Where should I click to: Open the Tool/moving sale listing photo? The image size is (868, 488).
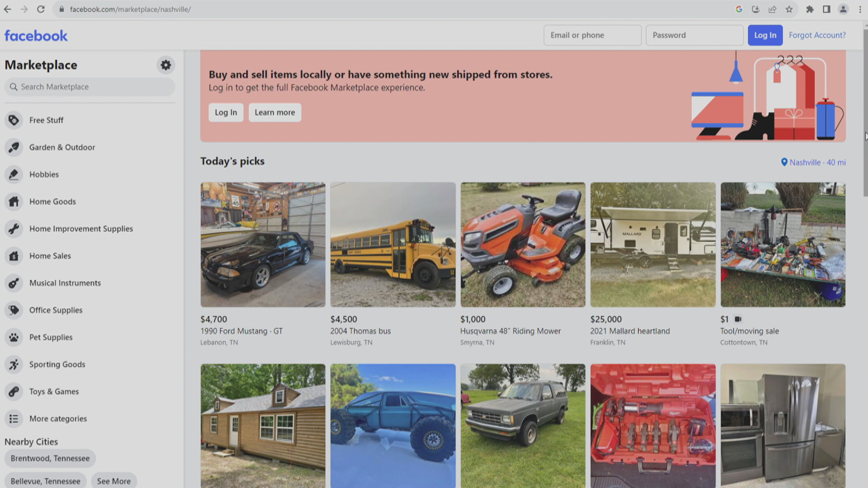click(783, 244)
